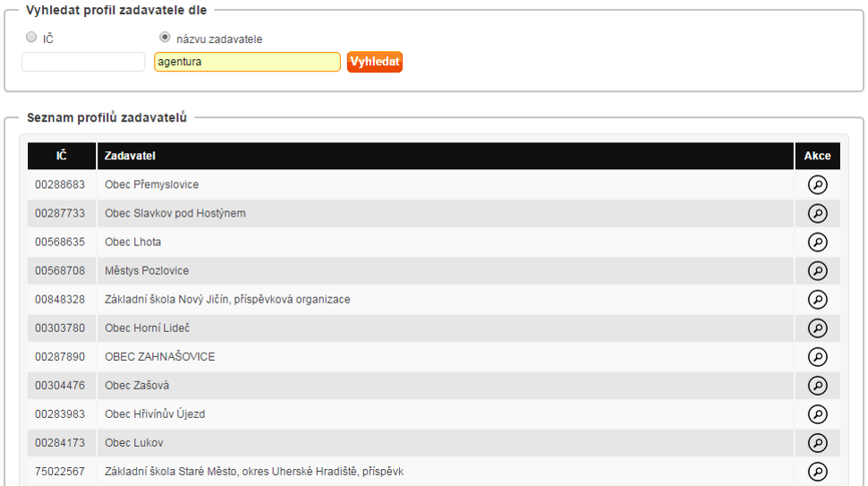Show detail icon for Obec Zašová
Image resolution: width=868 pixels, height=486 pixels.
tap(817, 386)
